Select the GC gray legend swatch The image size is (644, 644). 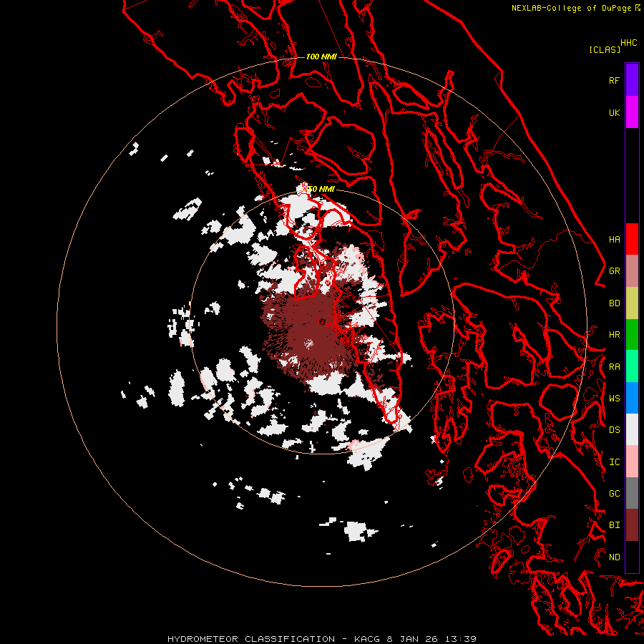tap(632, 493)
